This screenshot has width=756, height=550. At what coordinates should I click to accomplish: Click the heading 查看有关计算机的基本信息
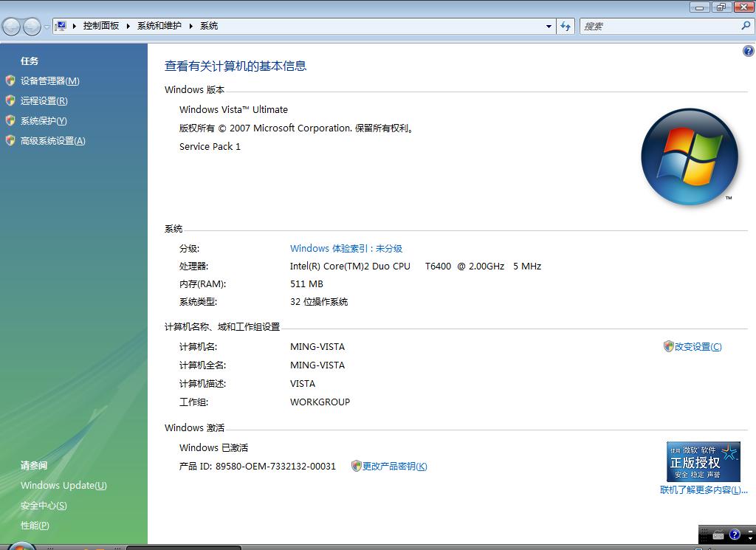point(236,66)
